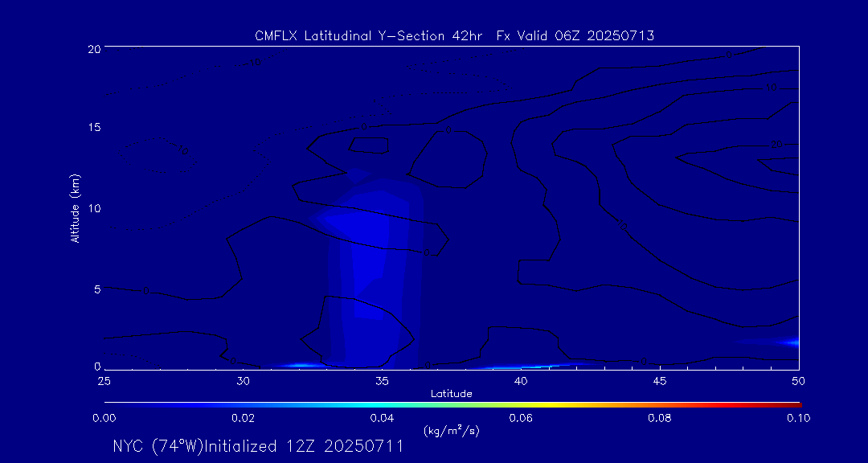Click the rainbow color scale bar
868x463 pixels.
click(x=452, y=405)
